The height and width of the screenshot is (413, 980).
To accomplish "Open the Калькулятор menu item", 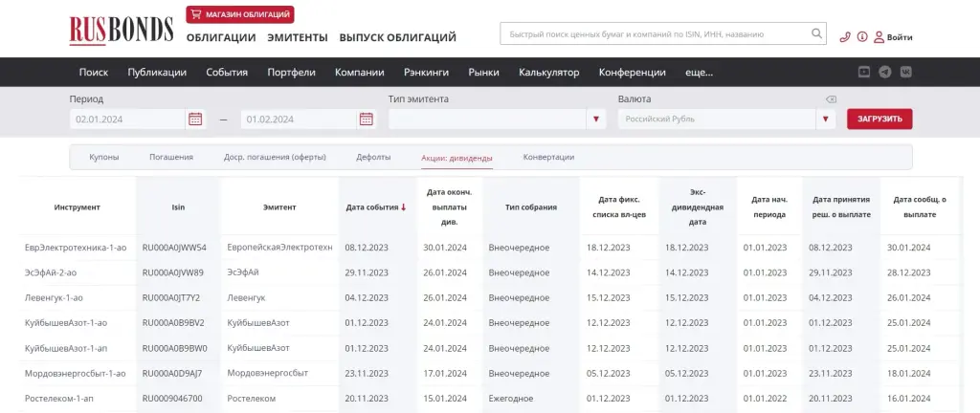I will 548,73.
